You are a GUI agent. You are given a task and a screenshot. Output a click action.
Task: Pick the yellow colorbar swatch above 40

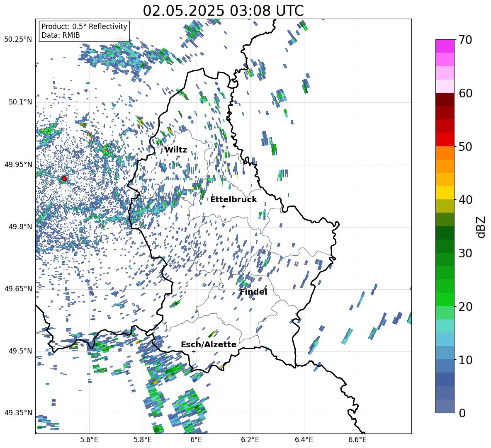coord(445,193)
